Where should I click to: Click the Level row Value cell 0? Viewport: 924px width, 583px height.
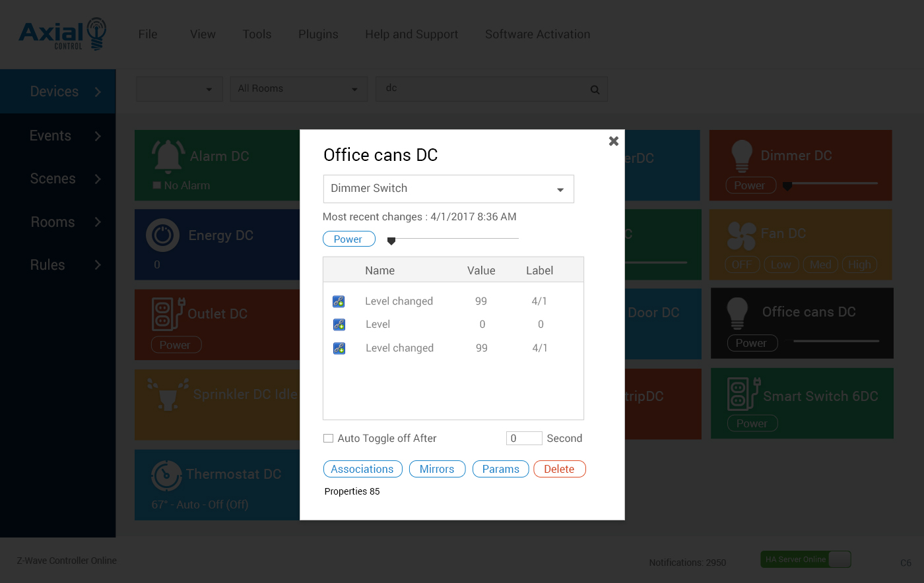[482, 324]
